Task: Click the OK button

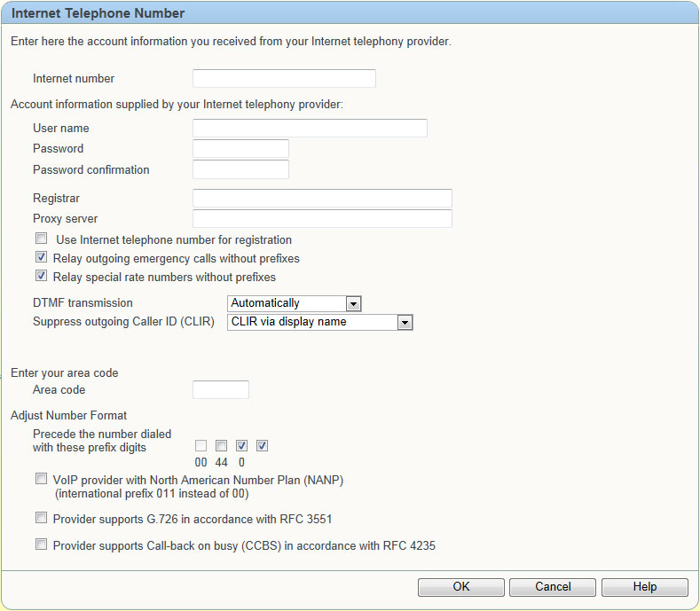Action: 461,587
